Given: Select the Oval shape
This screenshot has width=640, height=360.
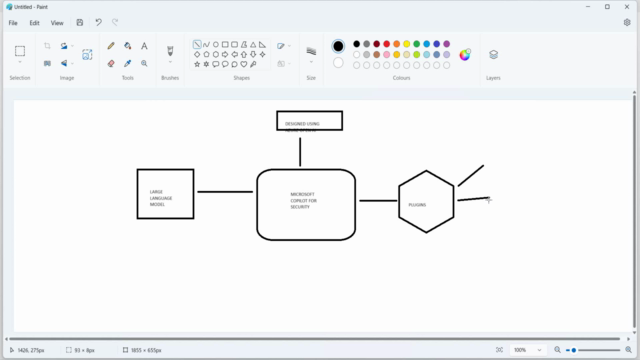Looking at the screenshot, I should coord(216,44).
